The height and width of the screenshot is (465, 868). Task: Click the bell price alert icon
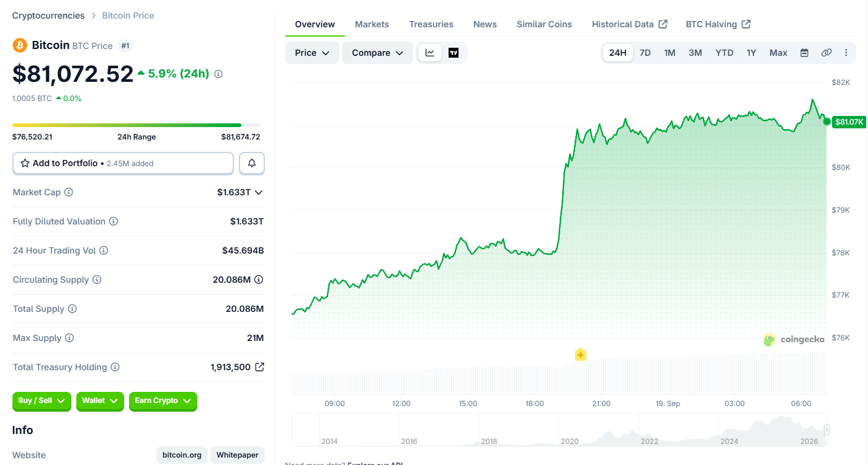point(252,164)
